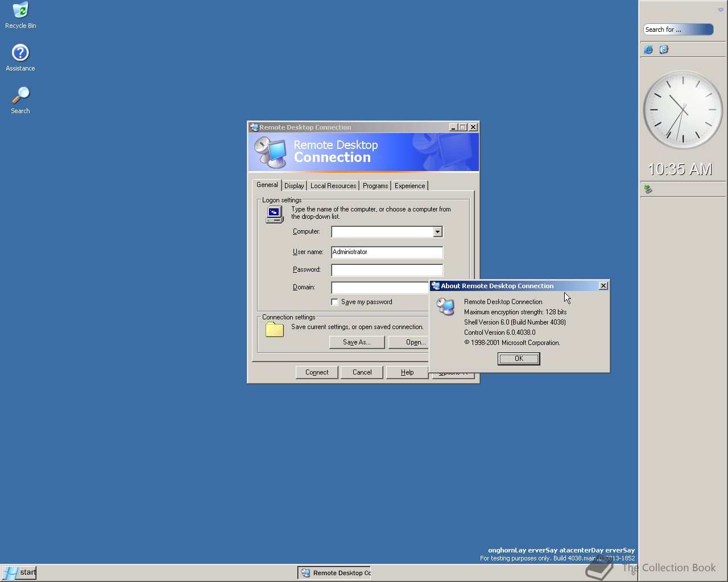Image resolution: width=728 pixels, height=582 pixels.
Task: Switch to the Programs tab
Action: [375, 186]
